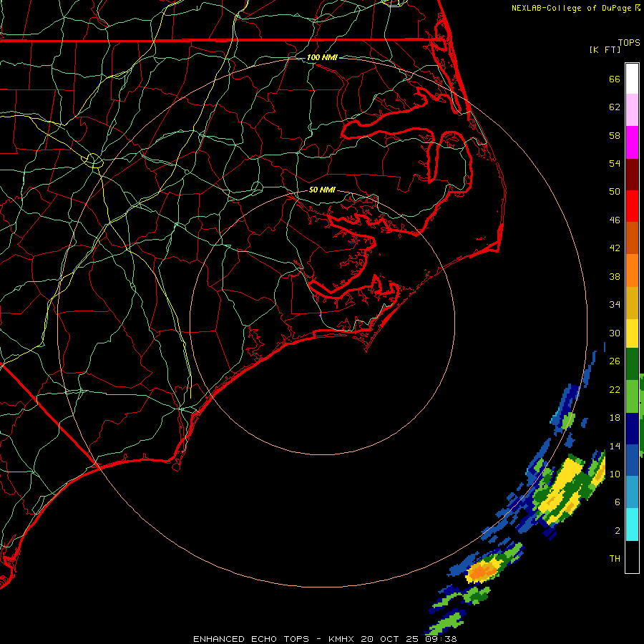Image resolution: width=644 pixels, height=644 pixels.
Task: Click the light pink legend swatch
Action: tap(632, 110)
